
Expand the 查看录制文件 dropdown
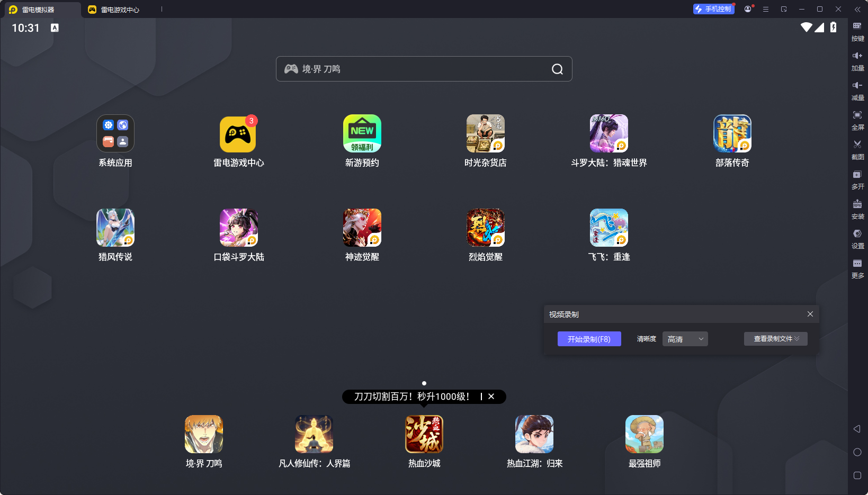point(776,339)
